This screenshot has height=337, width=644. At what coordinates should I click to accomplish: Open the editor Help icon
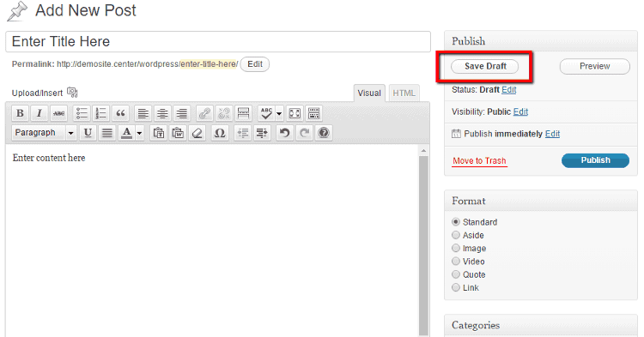324,133
